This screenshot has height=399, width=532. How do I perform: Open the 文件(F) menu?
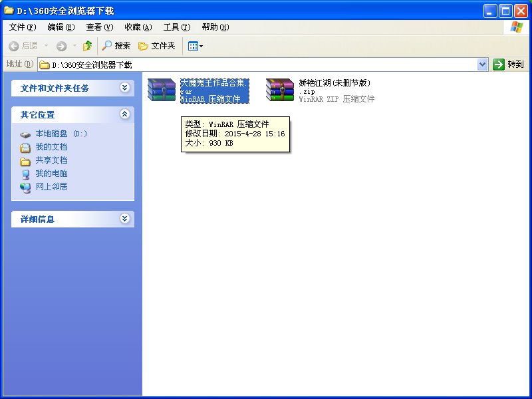tap(23, 27)
